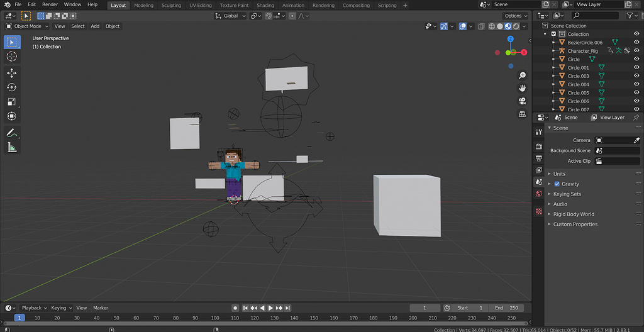Play animation forward
Screen dimensions: 644x332
[x=270, y=307]
